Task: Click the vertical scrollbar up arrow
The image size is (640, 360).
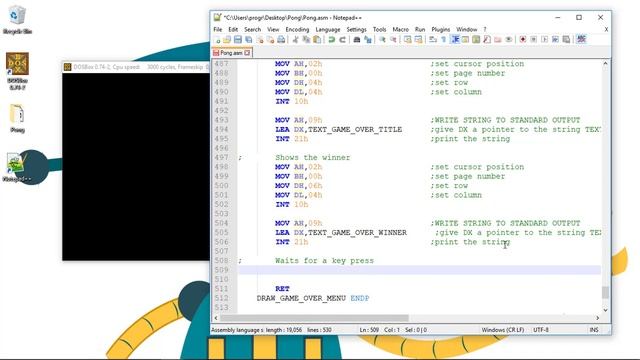Action: (605, 64)
